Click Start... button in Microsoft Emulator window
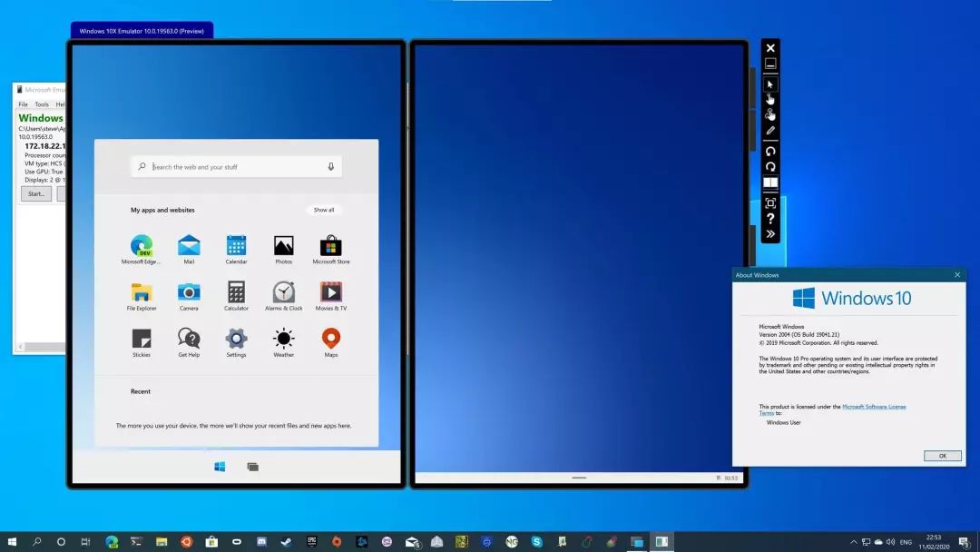Image resolution: width=980 pixels, height=552 pixels. point(36,193)
